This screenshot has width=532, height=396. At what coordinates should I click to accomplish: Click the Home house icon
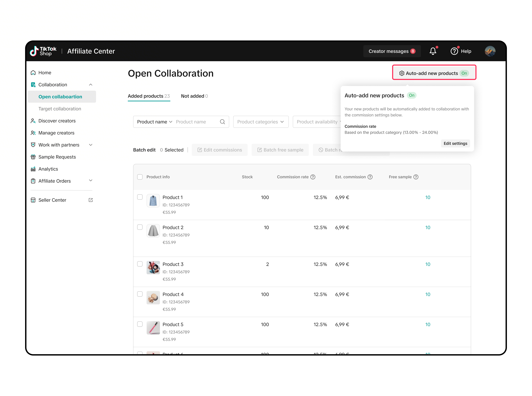(33, 73)
